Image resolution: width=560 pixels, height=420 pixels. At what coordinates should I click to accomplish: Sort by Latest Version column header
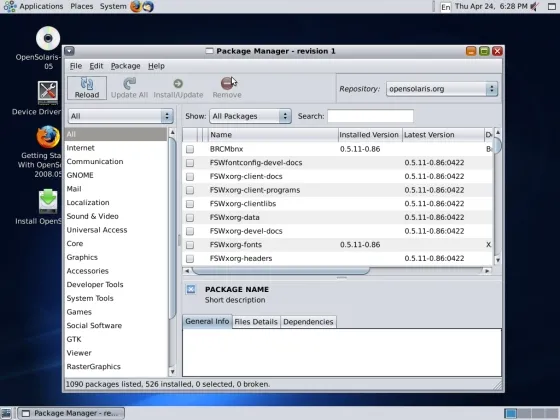[x=443, y=135]
